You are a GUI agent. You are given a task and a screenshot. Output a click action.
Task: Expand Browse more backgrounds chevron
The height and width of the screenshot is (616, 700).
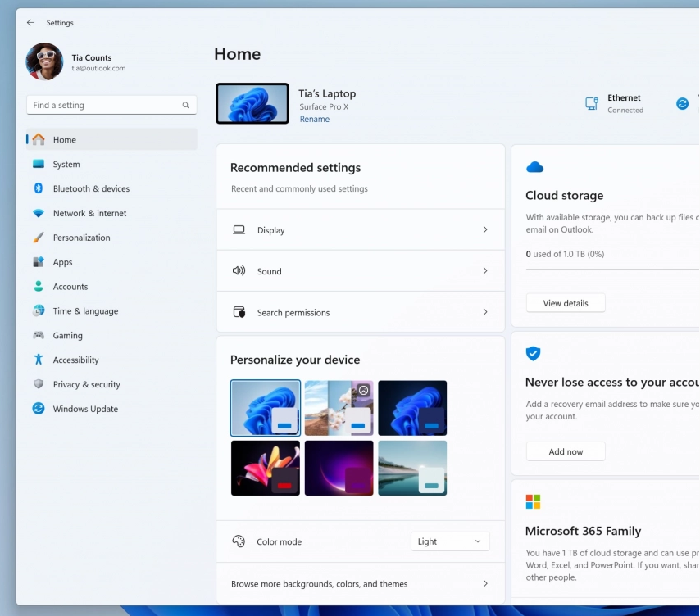485,583
